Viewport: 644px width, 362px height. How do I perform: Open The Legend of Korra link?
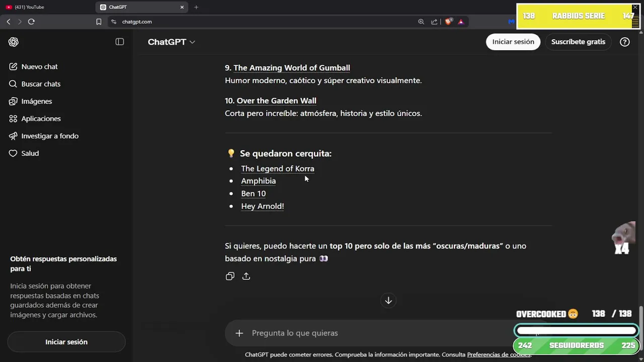coord(277,168)
